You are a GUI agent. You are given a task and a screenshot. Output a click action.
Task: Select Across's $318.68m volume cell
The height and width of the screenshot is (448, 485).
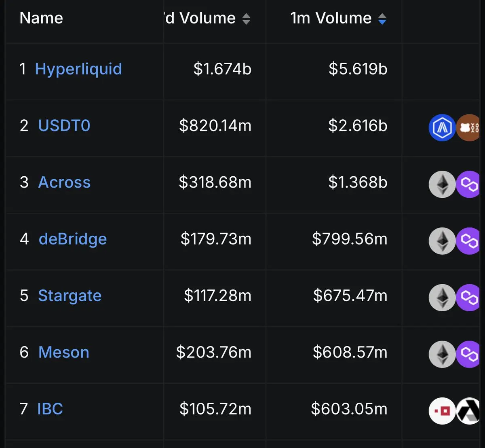coord(215,182)
